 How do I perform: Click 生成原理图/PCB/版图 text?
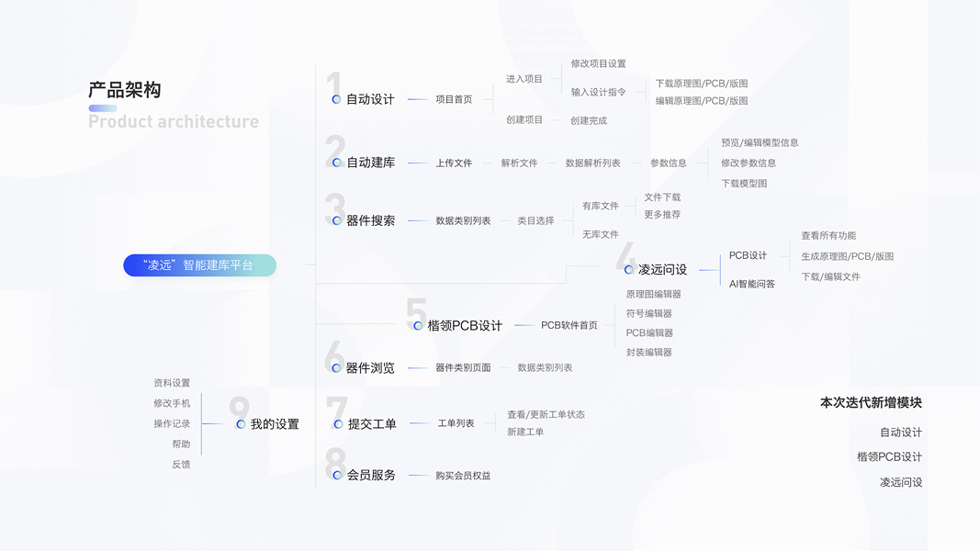pyautogui.click(x=847, y=256)
